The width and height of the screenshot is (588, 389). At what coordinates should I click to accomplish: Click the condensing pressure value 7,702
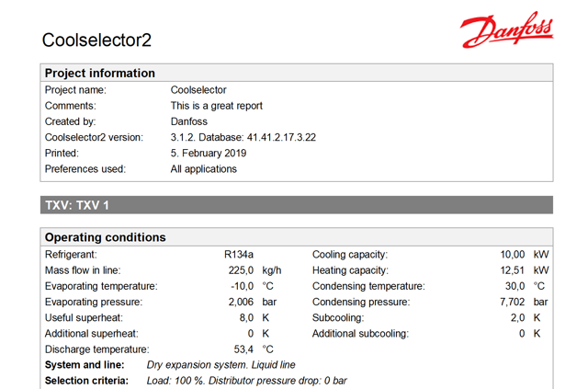[513, 302]
